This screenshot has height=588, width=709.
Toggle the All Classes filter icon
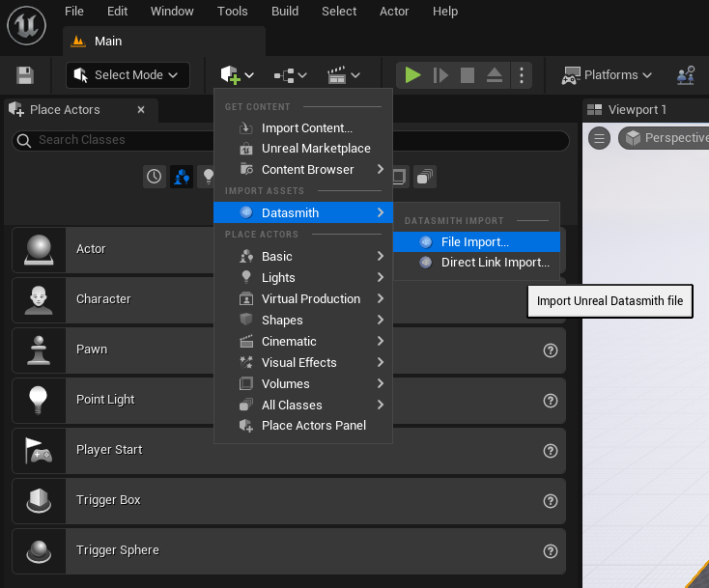coord(424,177)
